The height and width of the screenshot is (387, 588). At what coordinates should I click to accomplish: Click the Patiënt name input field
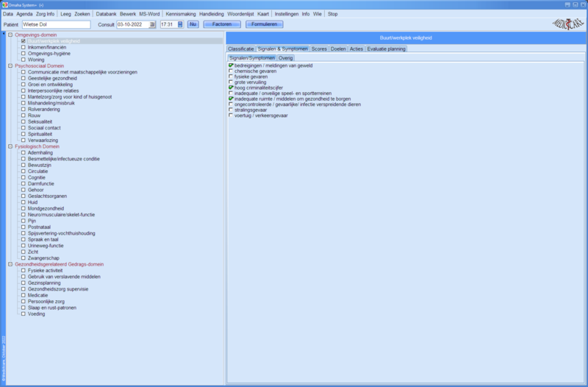point(55,24)
